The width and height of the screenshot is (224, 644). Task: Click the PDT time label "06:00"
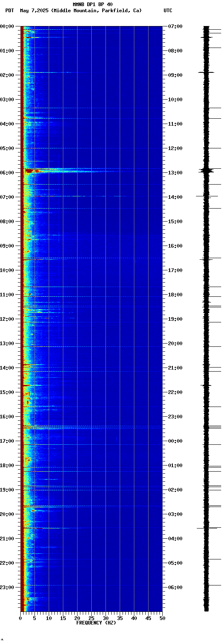pyautogui.click(x=6, y=173)
